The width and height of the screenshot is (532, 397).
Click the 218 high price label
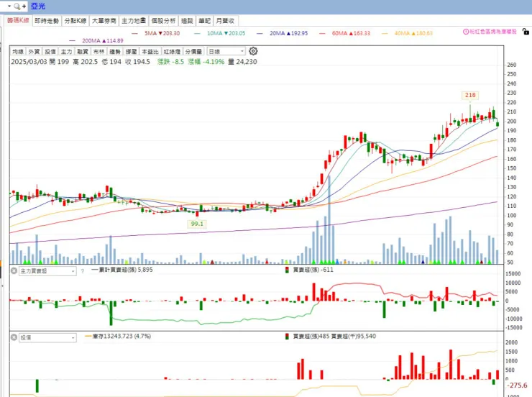pyautogui.click(x=470, y=95)
